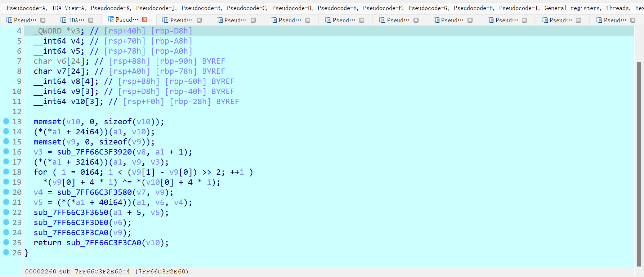The height and width of the screenshot is (277, 644).
Task: Click function sub_7FF66C3F3DE0 on line 23
Action: point(71,223)
